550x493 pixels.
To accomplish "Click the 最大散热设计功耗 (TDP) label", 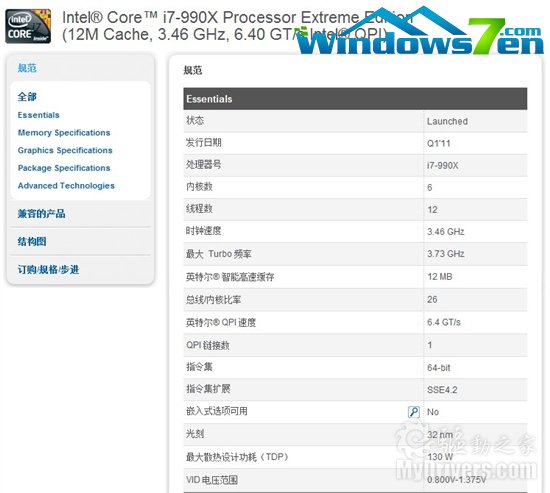I will coord(237,457).
